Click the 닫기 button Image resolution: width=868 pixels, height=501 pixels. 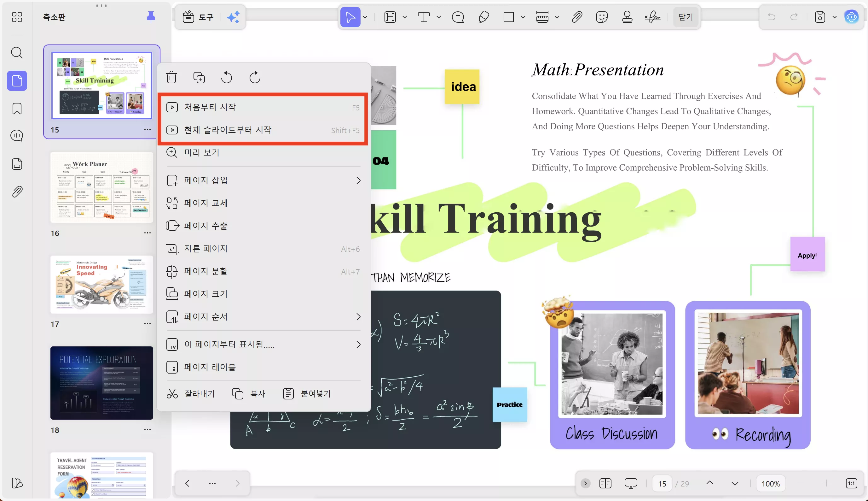coord(685,16)
